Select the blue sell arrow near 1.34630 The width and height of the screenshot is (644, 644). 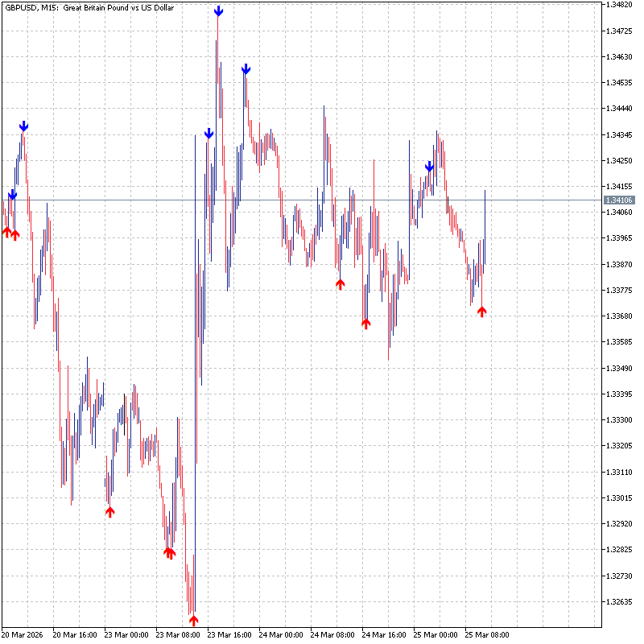pyautogui.click(x=246, y=70)
